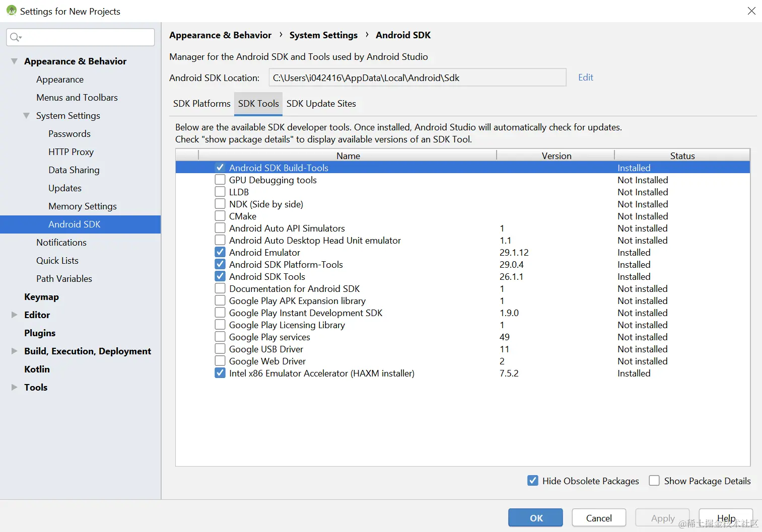
Task: Click version 26.1.1 of Android SDK Tools
Action: point(511,276)
